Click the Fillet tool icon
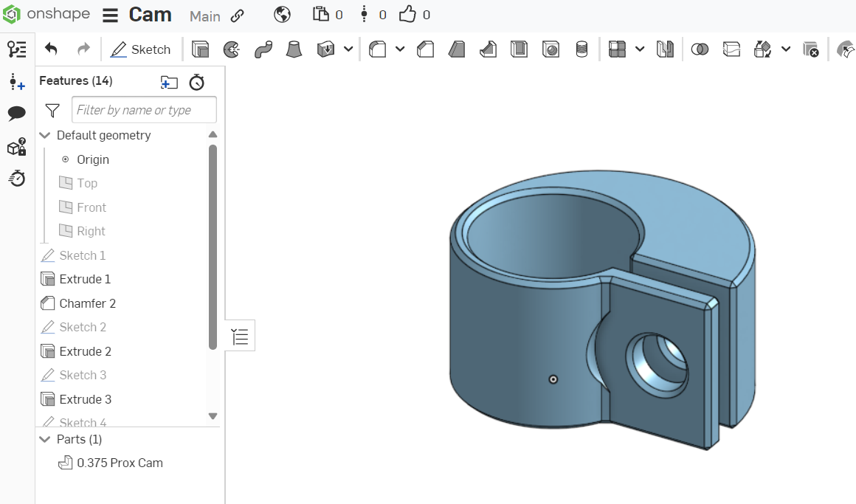The height and width of the screenshot is (504, 856). [x=378, y=49]
